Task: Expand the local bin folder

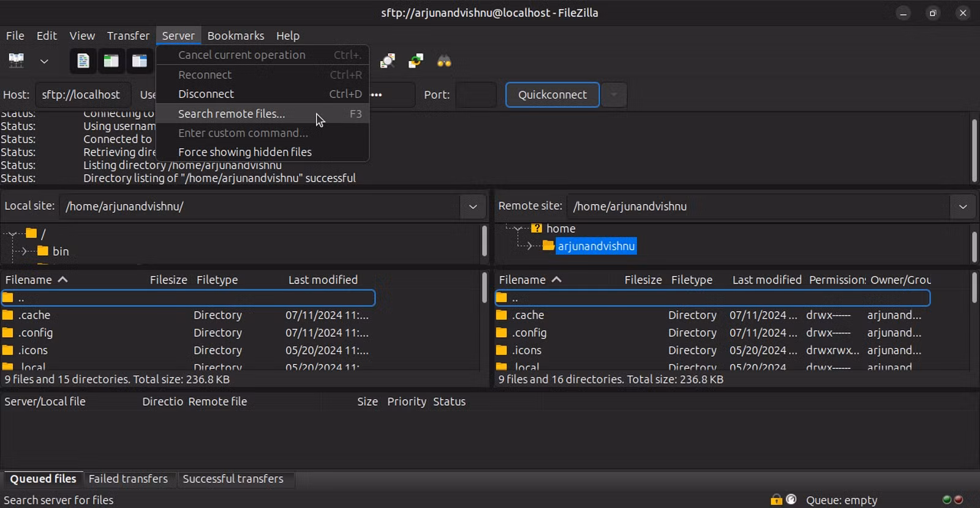Action: point(24,251)
